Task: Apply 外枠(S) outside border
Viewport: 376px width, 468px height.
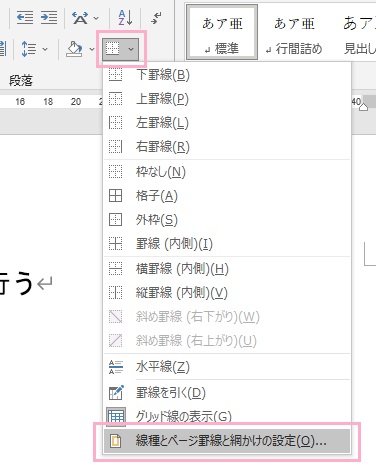Action: tap(227, 220)
